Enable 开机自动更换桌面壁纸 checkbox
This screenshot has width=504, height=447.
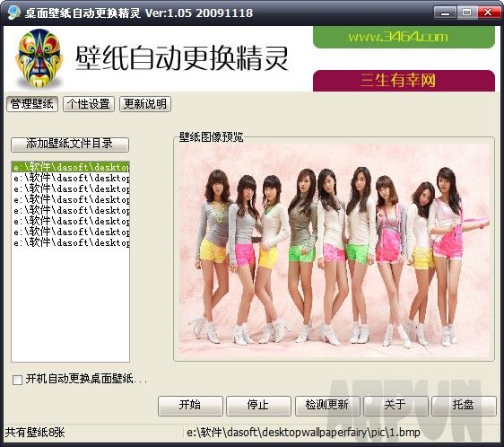[17, 380]
